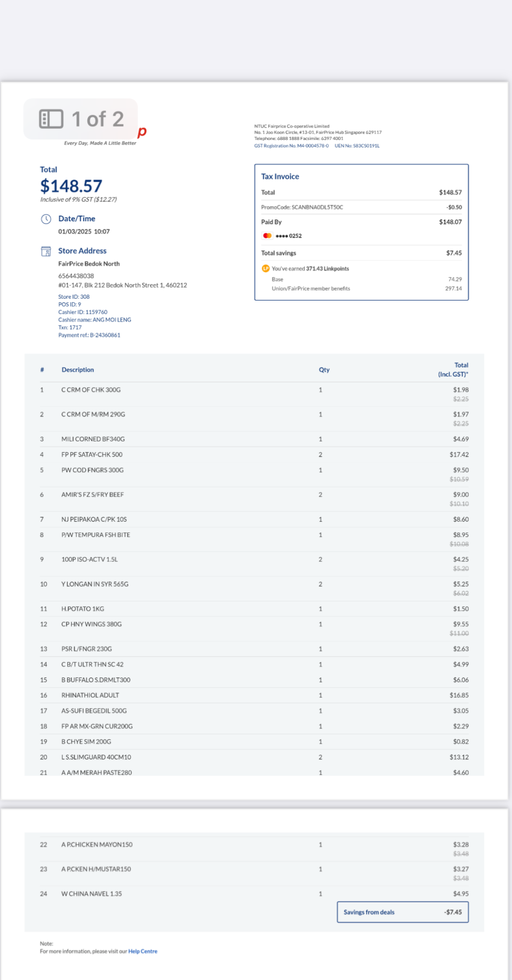The height and width of the screenshot is (980, 512).
Task: Select the phone number 6564438038
Action: point(76,276)
